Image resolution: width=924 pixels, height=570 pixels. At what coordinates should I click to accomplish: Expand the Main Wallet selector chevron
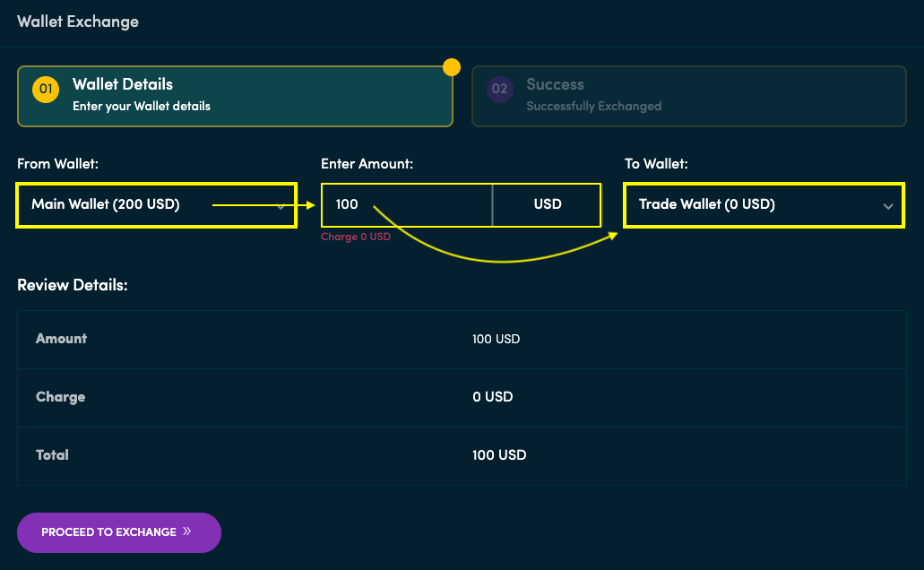point(281,206)
